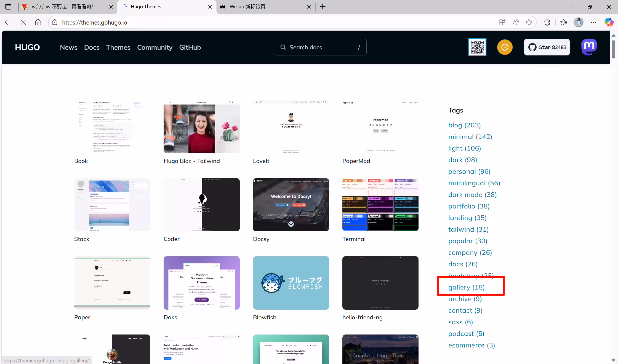Click the QR code icon
This screenshot has height=364, width=618.
(x=477, y=47)
